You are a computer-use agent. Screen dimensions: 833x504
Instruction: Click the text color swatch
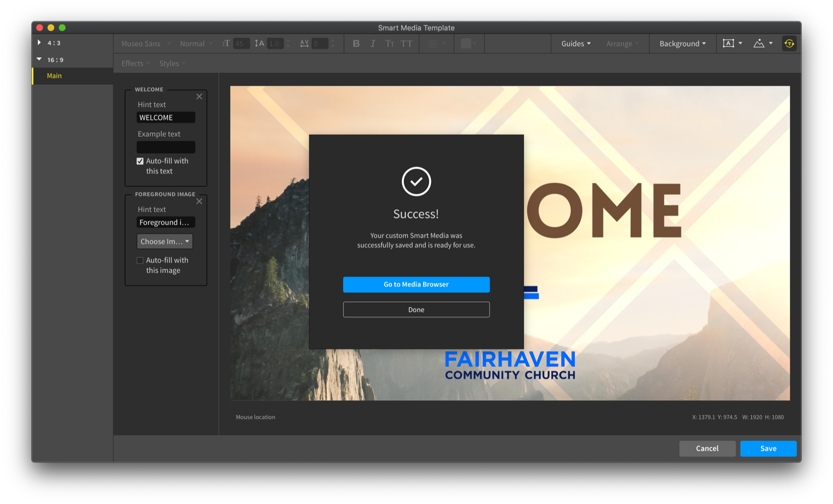(466, 44)
